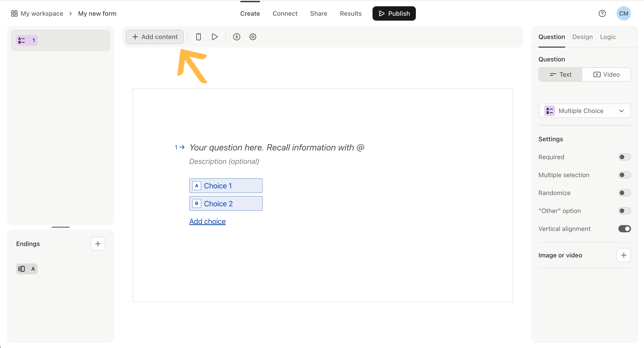The height and width of the screenshot is (348, 644).
Task: Click the Publish button
Action: pyautogui.click(x=394, y=13)
